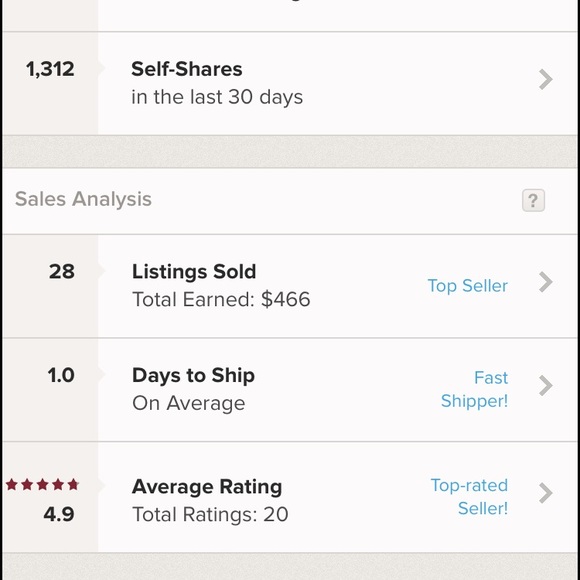
Task: Expand the Listings Sold row chevron
Action: 546,282
